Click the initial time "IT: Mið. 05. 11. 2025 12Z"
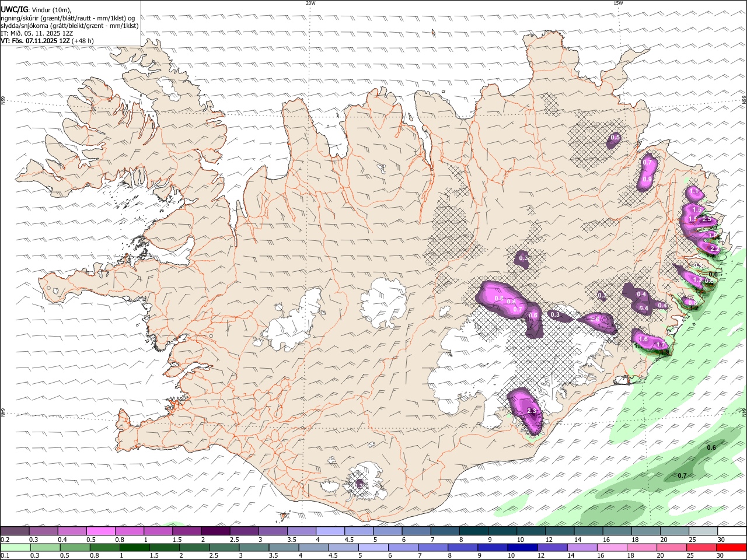Screen dimensions: 747x560 tap(37, 33)
